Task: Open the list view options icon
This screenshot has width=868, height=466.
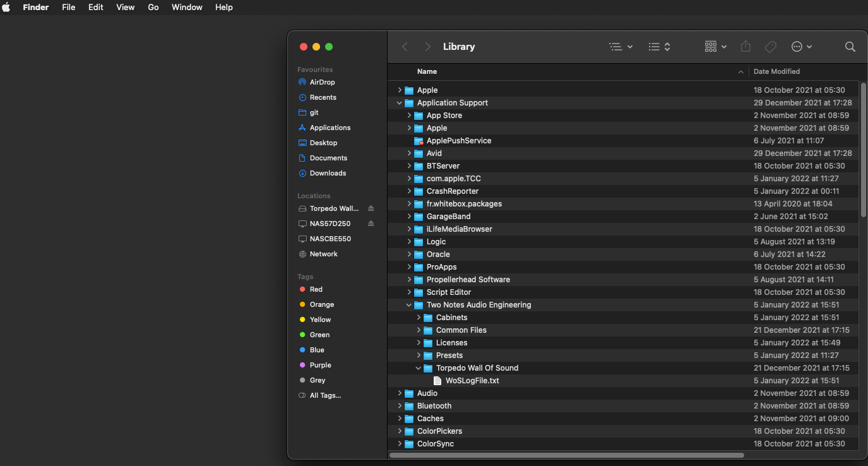Action: click(621, 47)
